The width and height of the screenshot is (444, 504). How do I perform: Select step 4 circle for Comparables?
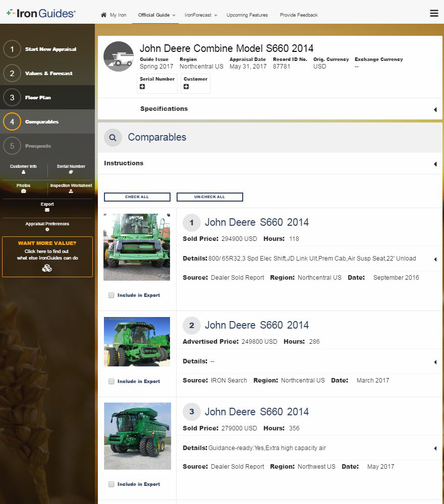click(12, 122)
